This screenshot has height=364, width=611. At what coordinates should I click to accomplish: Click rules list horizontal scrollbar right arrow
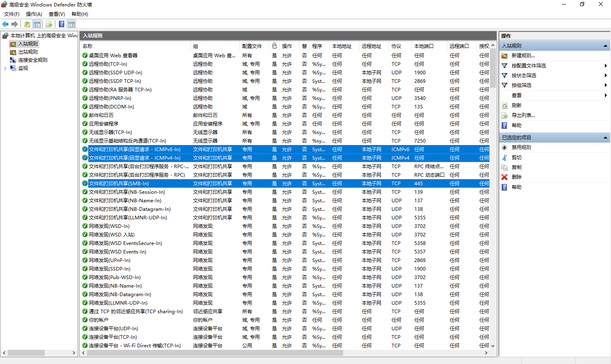coord(486,353)
